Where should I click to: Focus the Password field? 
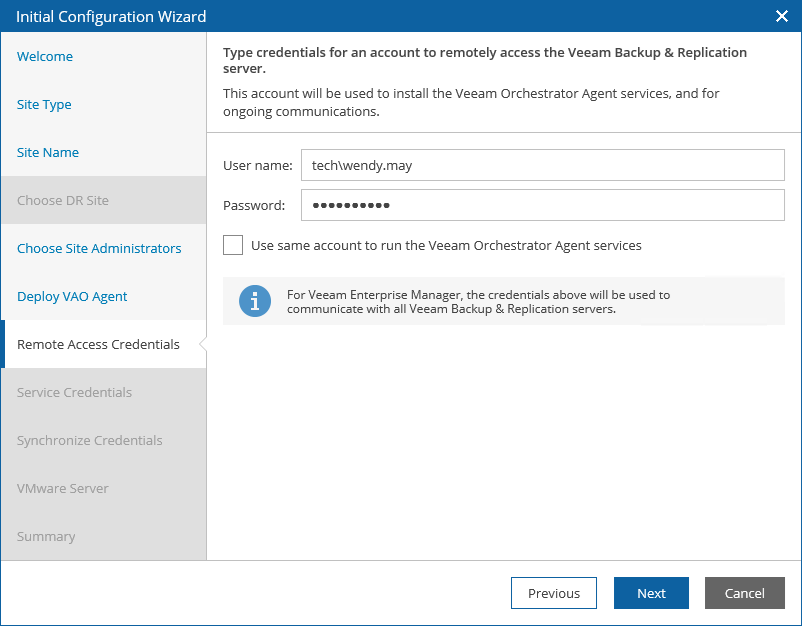point(543,205)
